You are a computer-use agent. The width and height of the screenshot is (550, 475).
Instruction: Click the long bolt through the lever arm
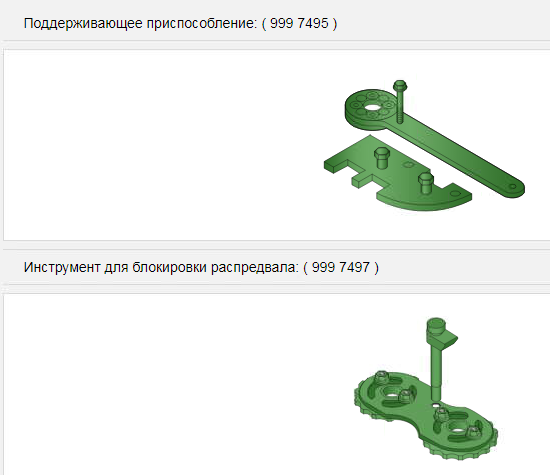click(400, 102)
